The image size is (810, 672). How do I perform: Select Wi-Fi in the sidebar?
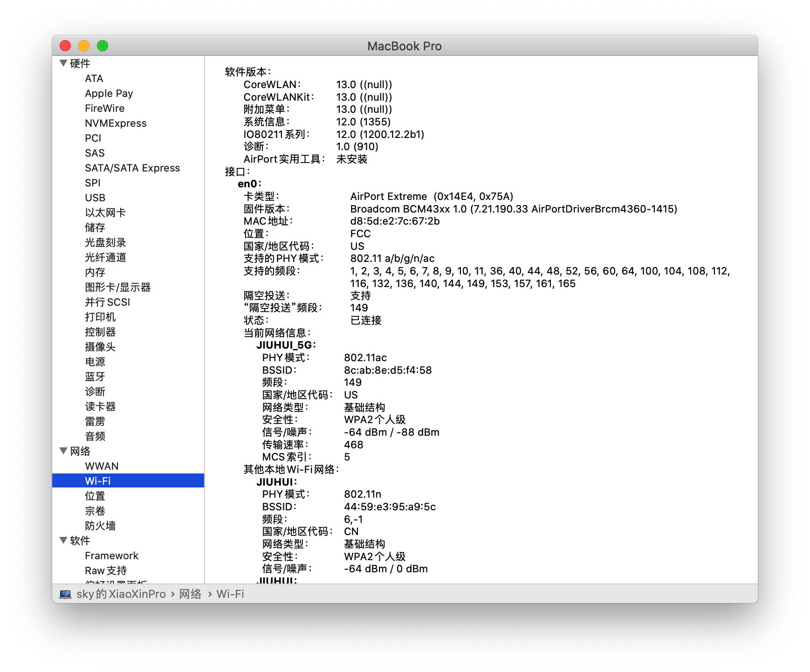pos(98,481)
